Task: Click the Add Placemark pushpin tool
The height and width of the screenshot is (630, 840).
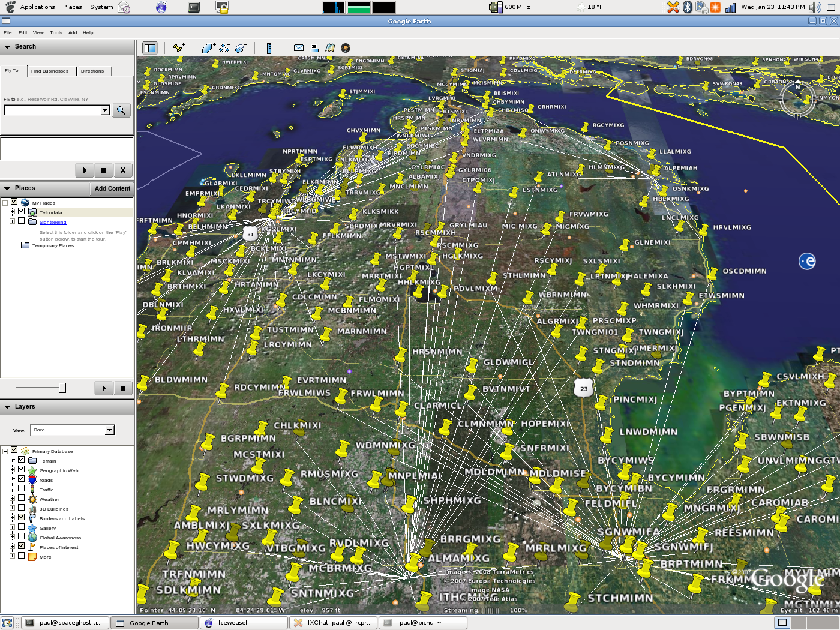Action: tap(179, 48)
